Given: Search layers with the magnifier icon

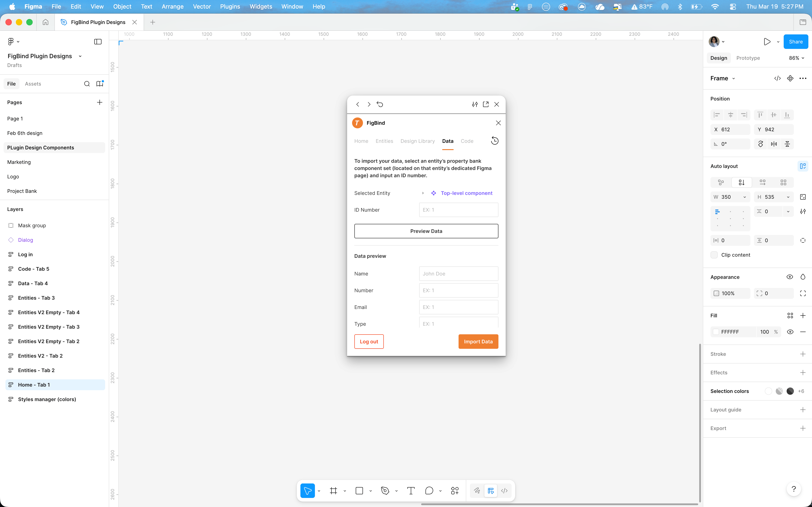Looking at the screenshot, I should click(x=87, y=84).
